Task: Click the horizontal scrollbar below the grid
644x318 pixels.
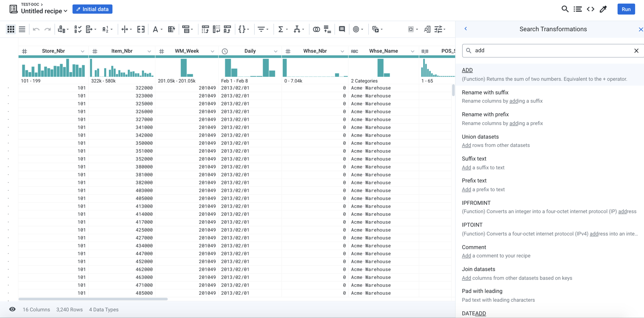Action: click(x=93, y=299)
